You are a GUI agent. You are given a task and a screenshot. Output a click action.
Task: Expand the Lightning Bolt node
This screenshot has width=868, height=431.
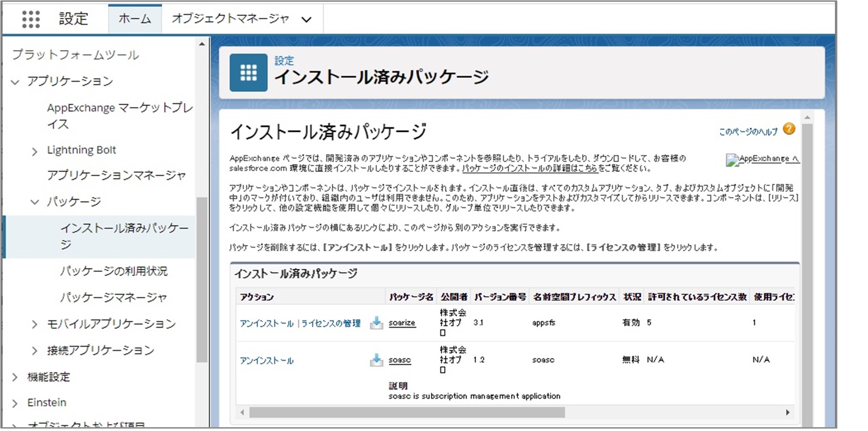pyautogui.click(x=35, y=151)
